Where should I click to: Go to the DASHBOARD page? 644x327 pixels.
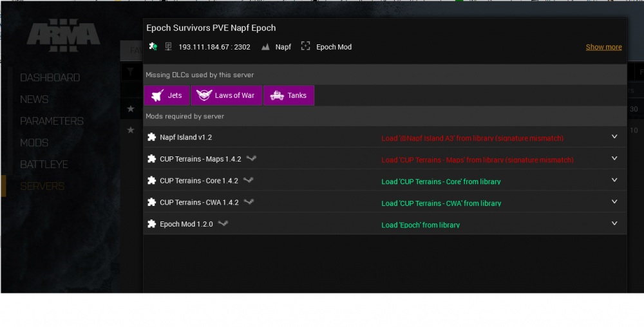(x=50, y=77)
